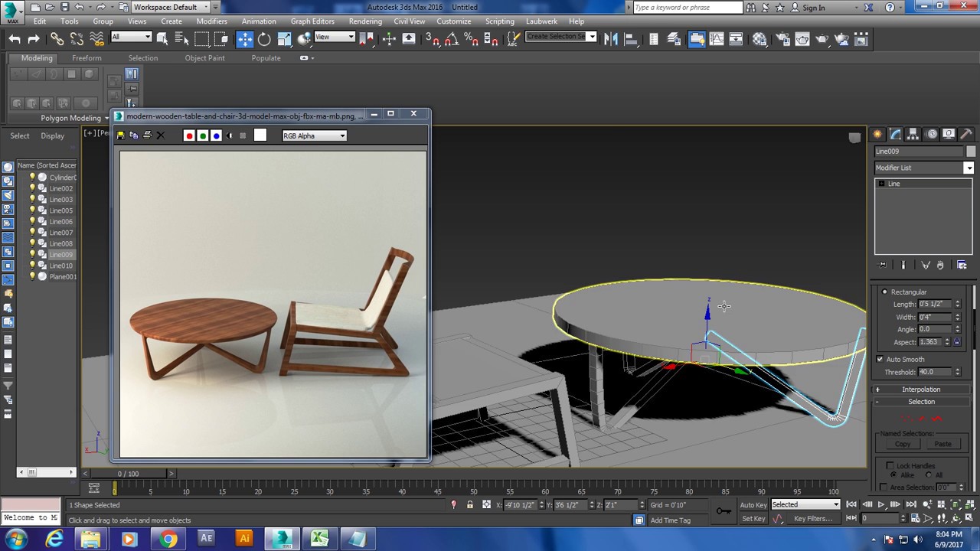Click the Copy named selection button

(x=903, y=444)
